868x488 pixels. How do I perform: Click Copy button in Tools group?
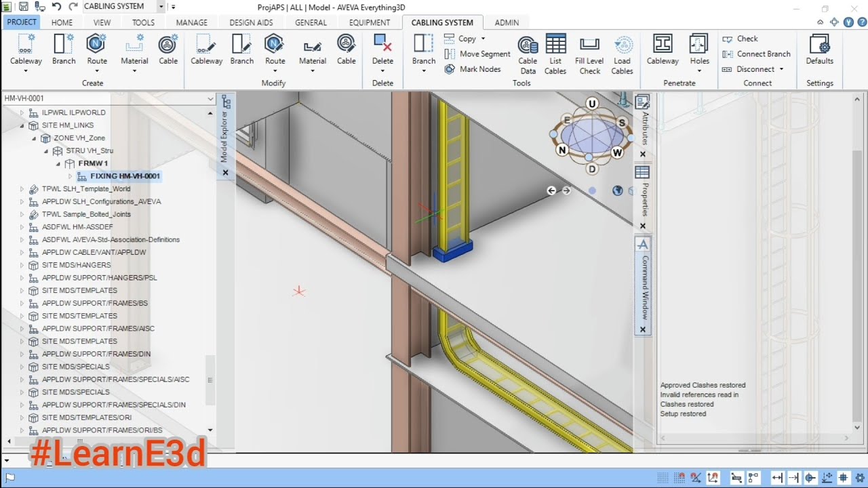coord(465,39)
